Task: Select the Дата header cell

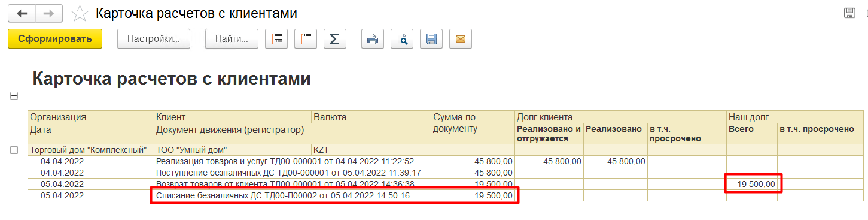Action: 91,134
